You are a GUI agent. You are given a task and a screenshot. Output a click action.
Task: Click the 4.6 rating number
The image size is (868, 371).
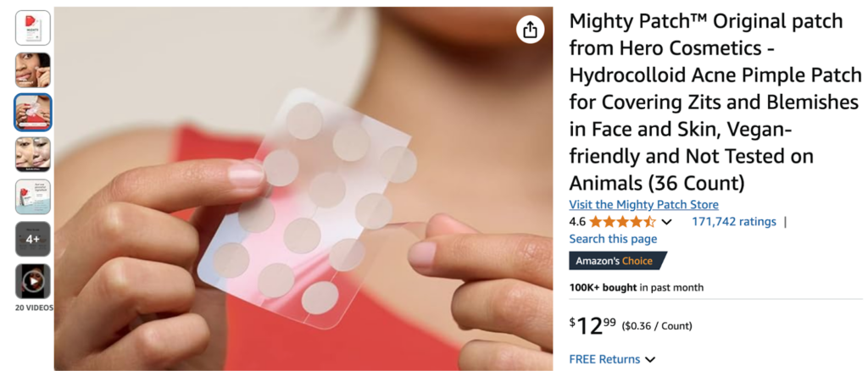click(x=577, y=222)
